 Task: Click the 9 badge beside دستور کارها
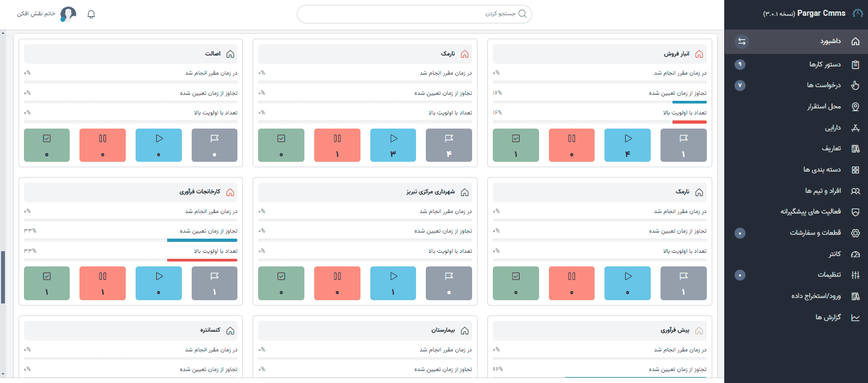(740, 64)
